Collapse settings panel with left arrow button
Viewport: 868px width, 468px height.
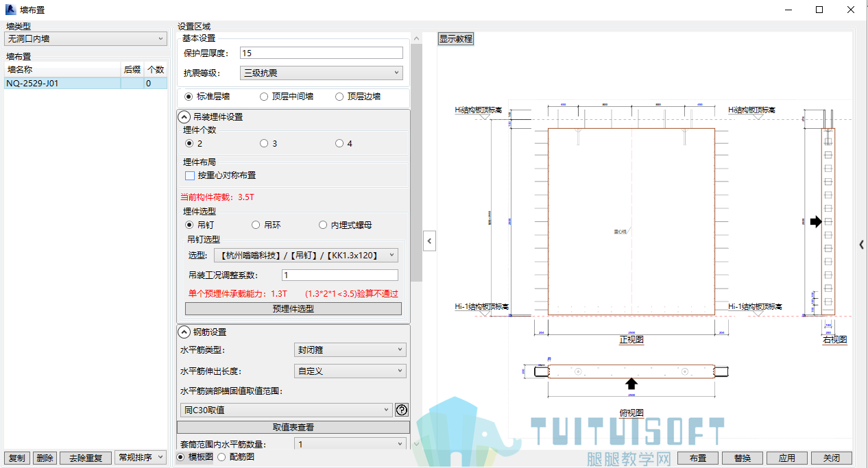pos(429,241)
